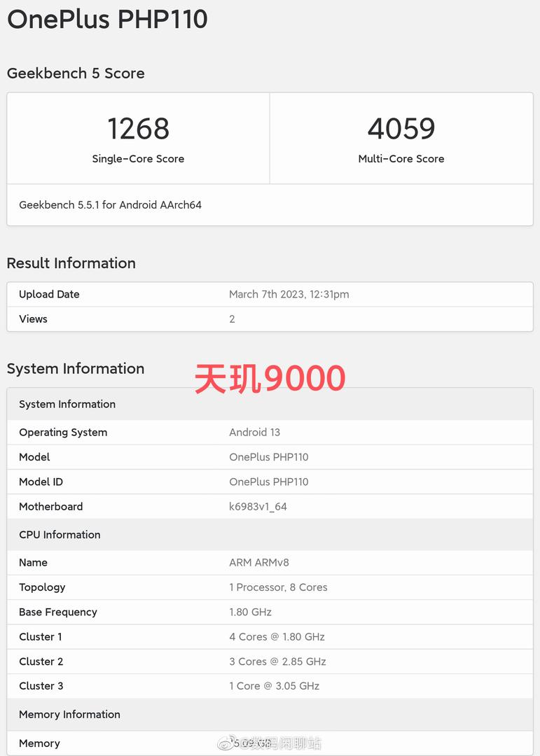This screenshot has height=756, width=540.
Task: Click the Cluster 2 value 3 Cores @ 2.85 GHz
Action: (x=277, y=661)
